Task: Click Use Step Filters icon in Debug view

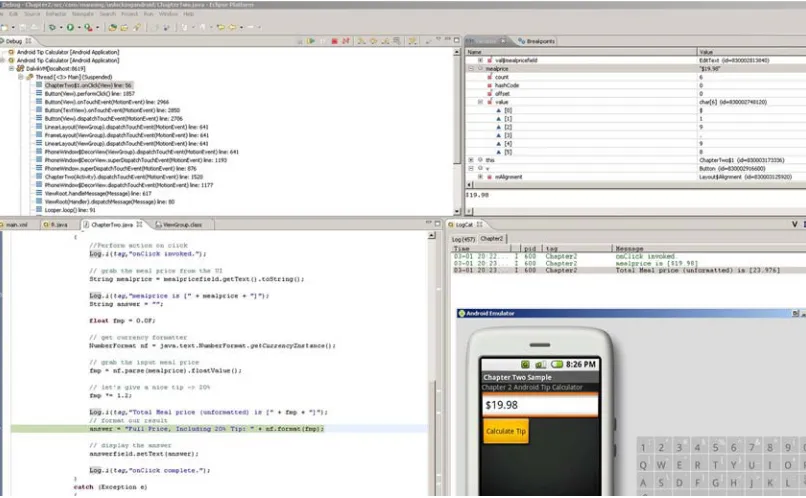Action: pyautogui.click(x=412, y=41)
